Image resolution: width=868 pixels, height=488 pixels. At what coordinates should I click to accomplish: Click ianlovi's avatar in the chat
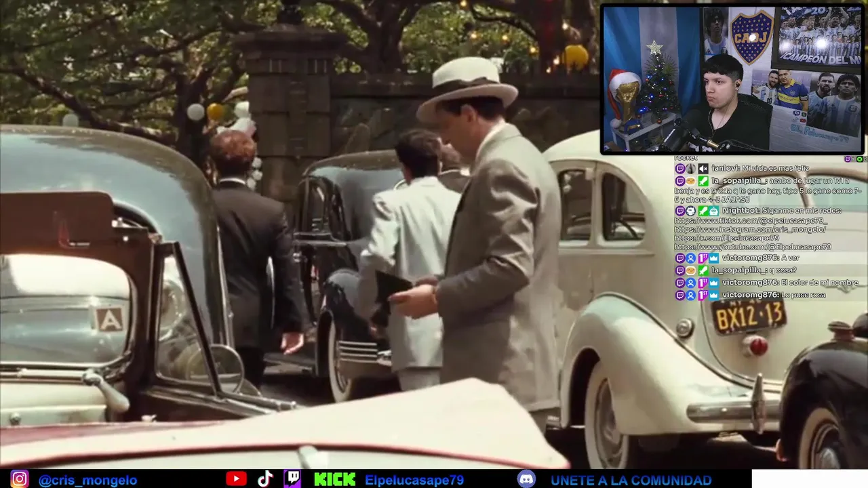(x=690, y=169)
